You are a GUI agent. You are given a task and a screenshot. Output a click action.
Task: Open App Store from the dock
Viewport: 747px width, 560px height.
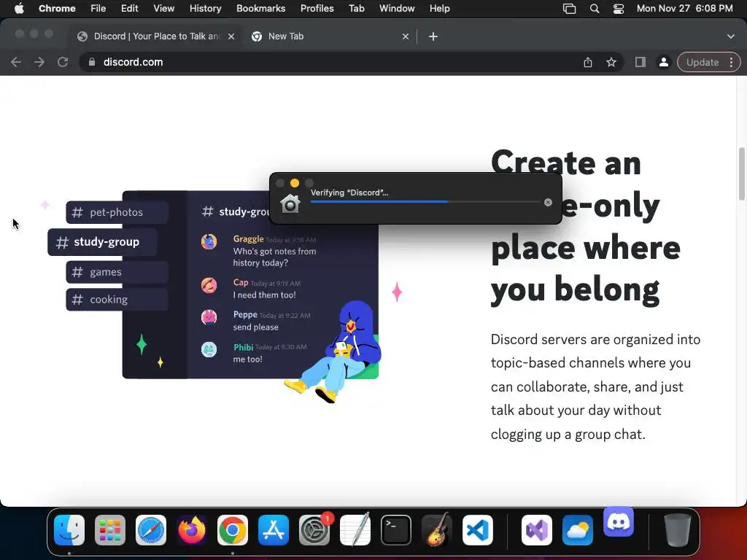click(x=274, y=530)
